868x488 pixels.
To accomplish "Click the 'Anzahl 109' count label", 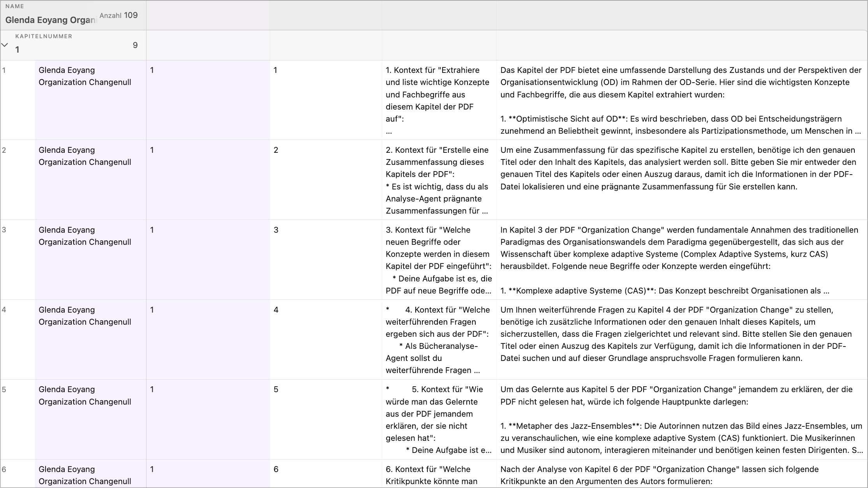I will tap(119, 15).
